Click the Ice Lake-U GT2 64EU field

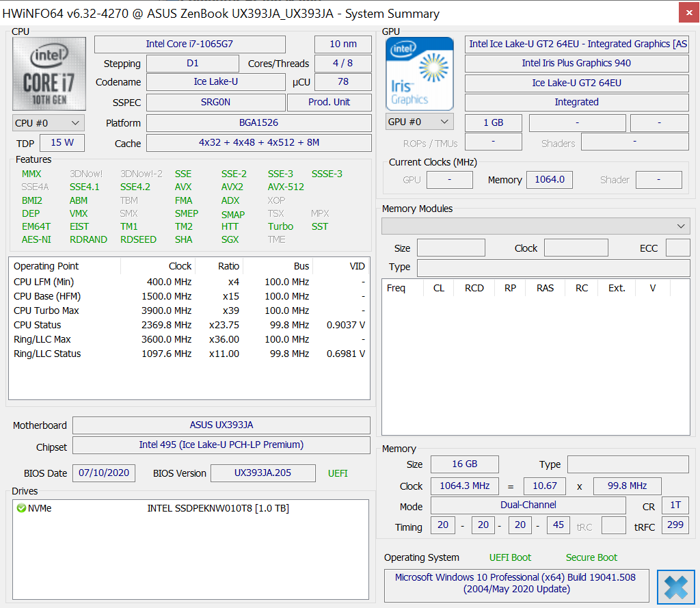tap(577, 83)
